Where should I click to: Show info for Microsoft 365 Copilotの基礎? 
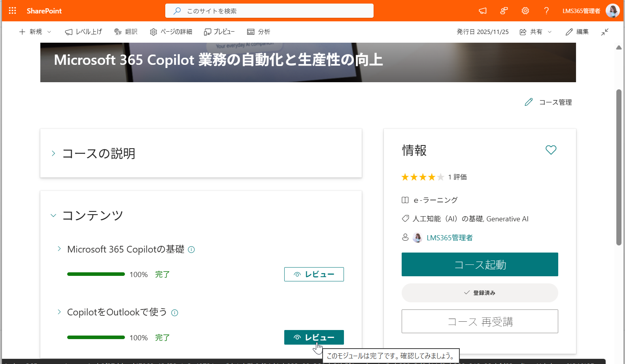191,250
